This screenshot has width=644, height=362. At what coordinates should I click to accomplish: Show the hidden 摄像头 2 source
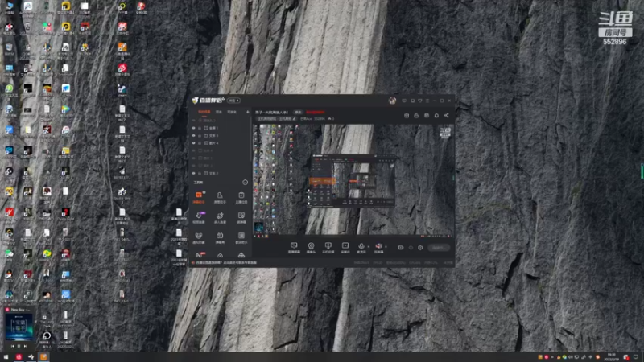(193, 121)
